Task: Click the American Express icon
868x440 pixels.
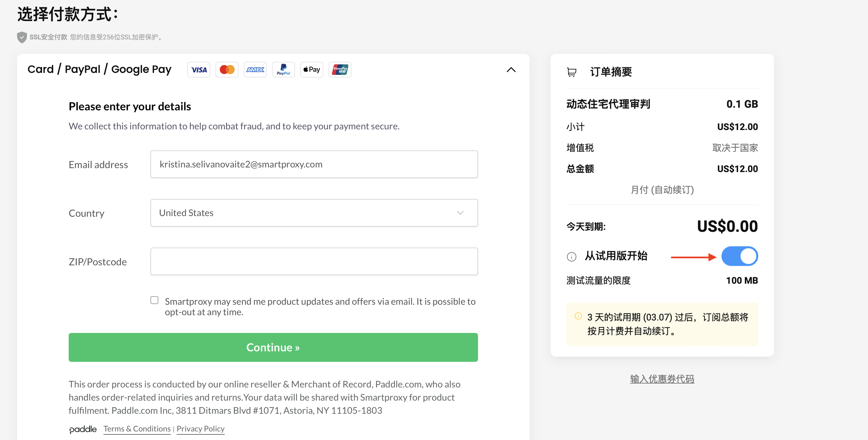Action: click(255, 70)
